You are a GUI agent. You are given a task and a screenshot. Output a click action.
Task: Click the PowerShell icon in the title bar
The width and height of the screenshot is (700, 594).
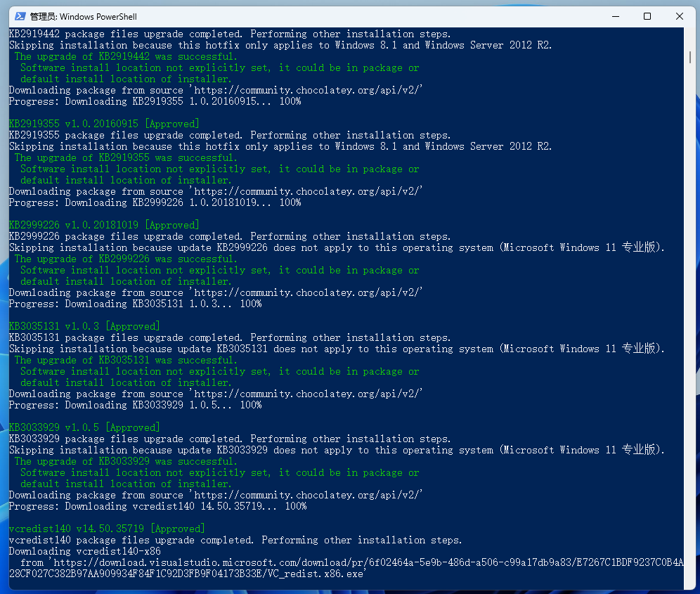[x=21, y=16]
